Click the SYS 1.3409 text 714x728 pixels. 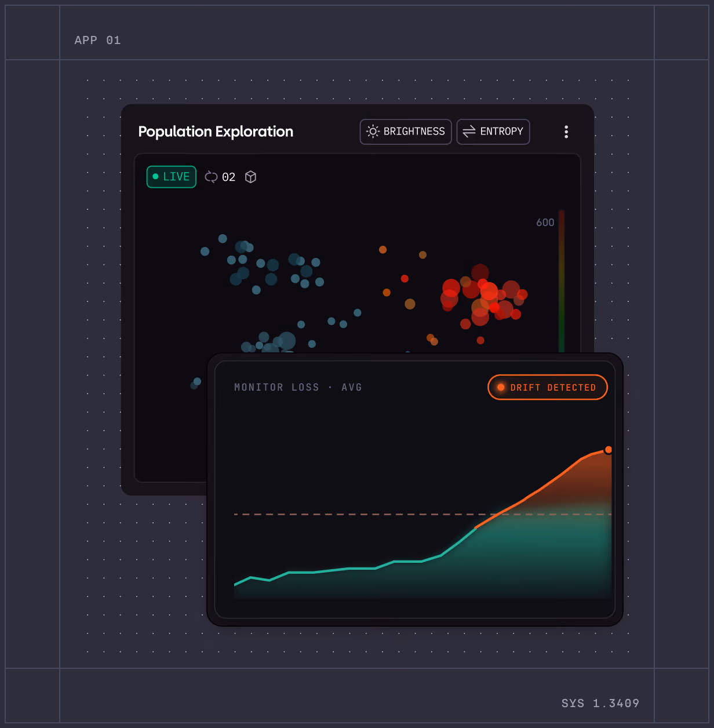600,703
